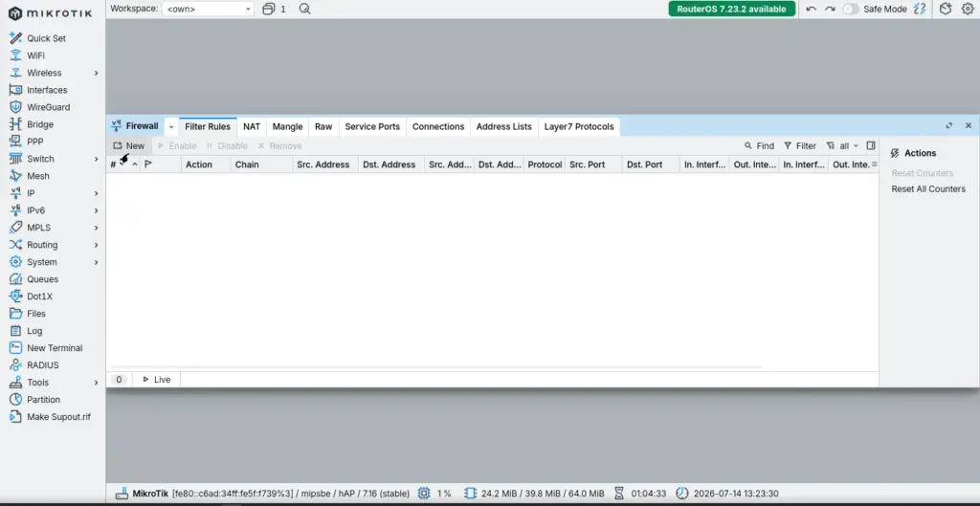
Task: Switch to the Raw tab
Action: click(323, 126)
